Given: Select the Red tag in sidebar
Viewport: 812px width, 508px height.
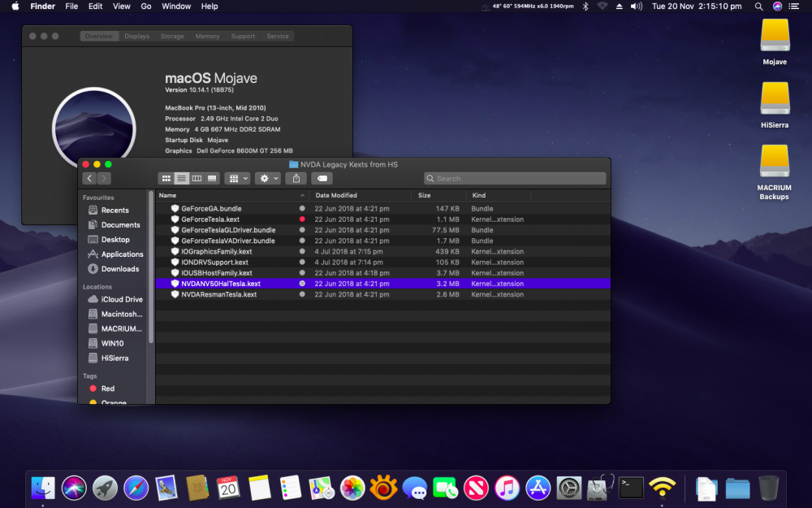Looking at the screenshot, I should tap(107, 389).
